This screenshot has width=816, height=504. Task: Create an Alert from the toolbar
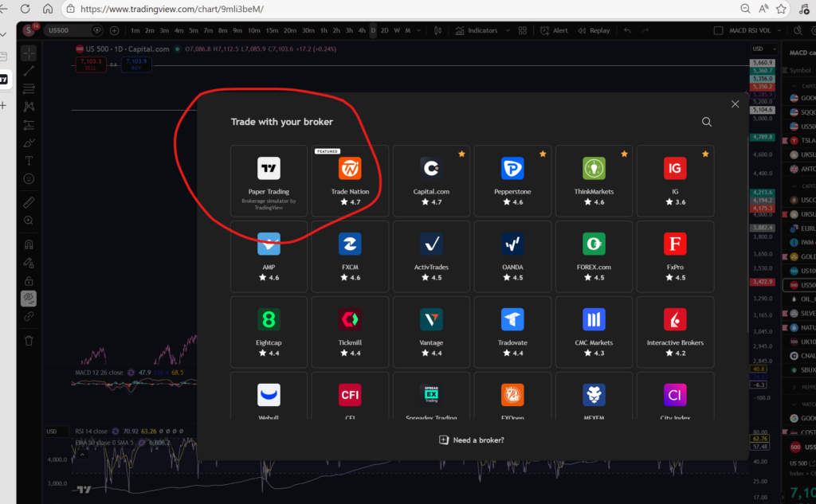(555, 31)
